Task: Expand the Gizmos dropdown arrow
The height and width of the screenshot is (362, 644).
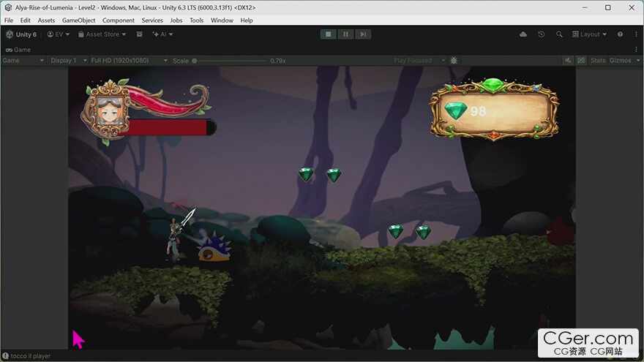Action: pyautogui.click(x=638, y=60)
